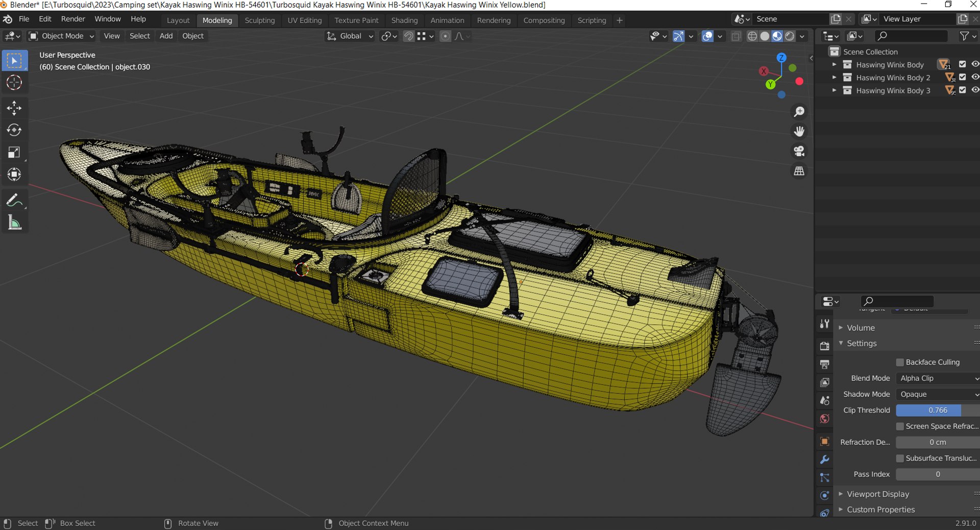This screenshot has width=980, height=530.
Task: Pick the Annotate pencil tool
Action: [14, 200]
